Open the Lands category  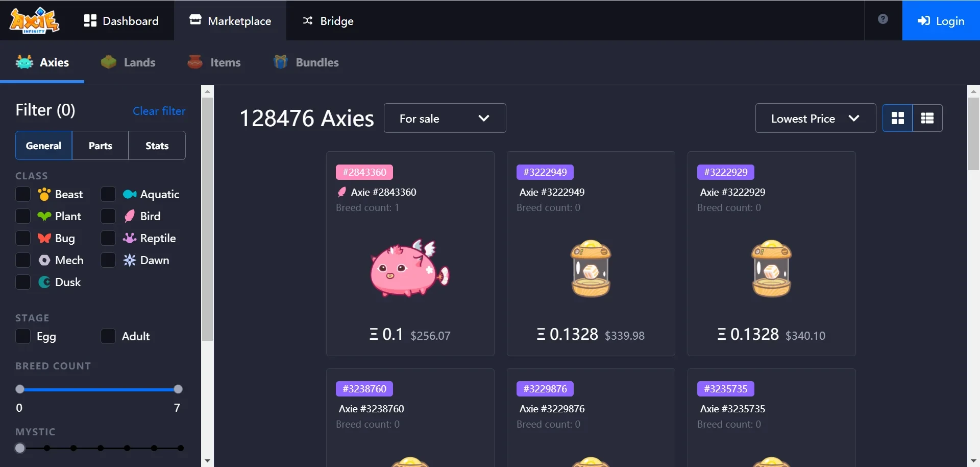(x=128, y=62)
